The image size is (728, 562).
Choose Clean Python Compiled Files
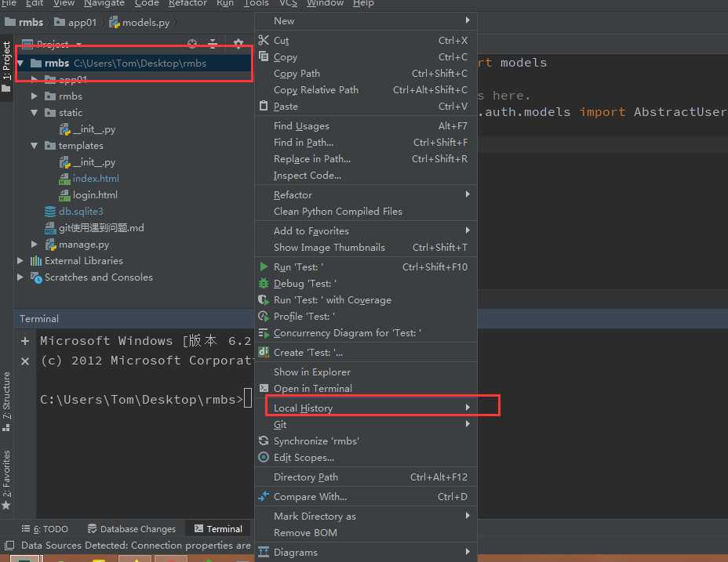[x=366, y=211]
